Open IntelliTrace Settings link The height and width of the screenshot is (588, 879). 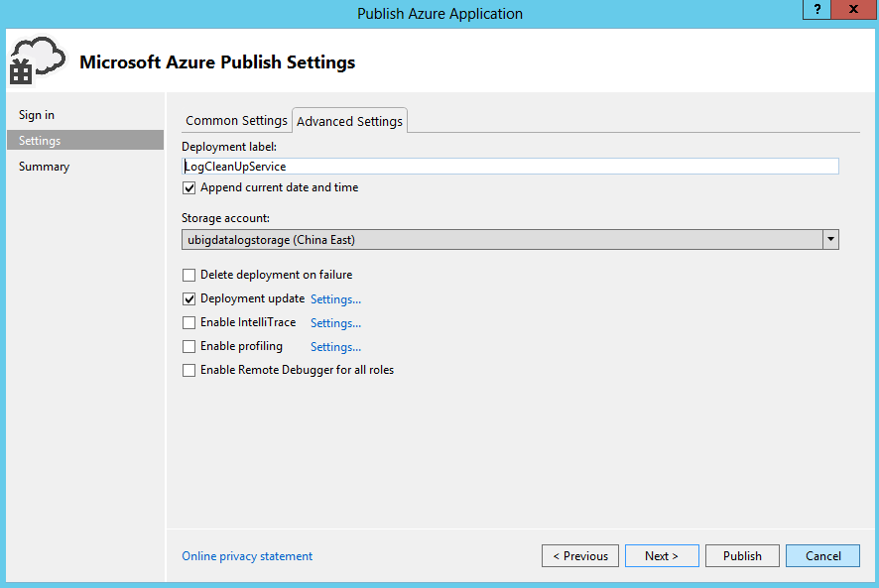335,323
